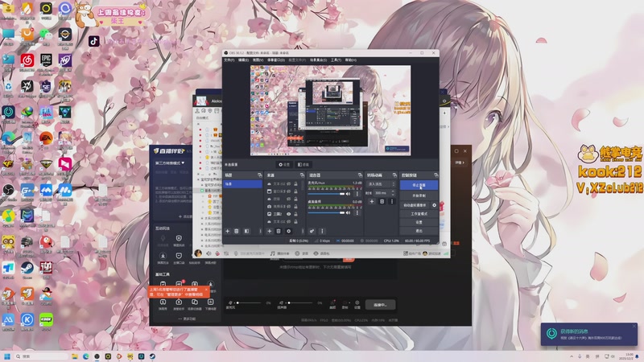This screenshot has width=644, height=362.
Task: Float the 混音器 panel via its popout icon
Action: click(x=360, y=175)
